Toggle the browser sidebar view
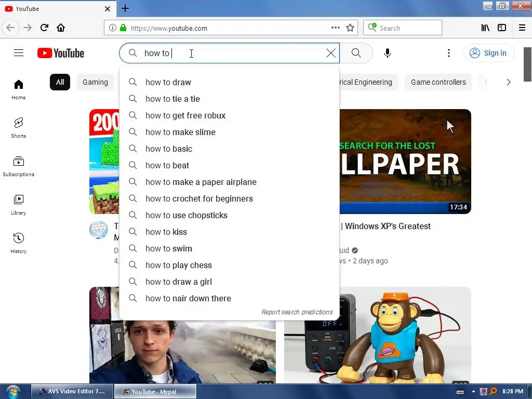Viewport: 532px width, 399px height. [x=502, y=28]
